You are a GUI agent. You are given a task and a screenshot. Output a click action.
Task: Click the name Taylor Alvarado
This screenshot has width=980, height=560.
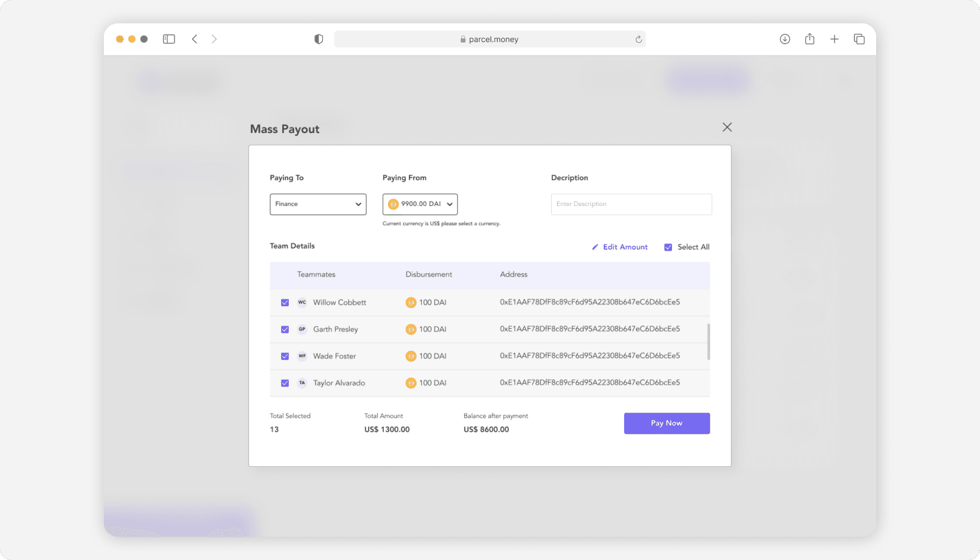point(339,383)
